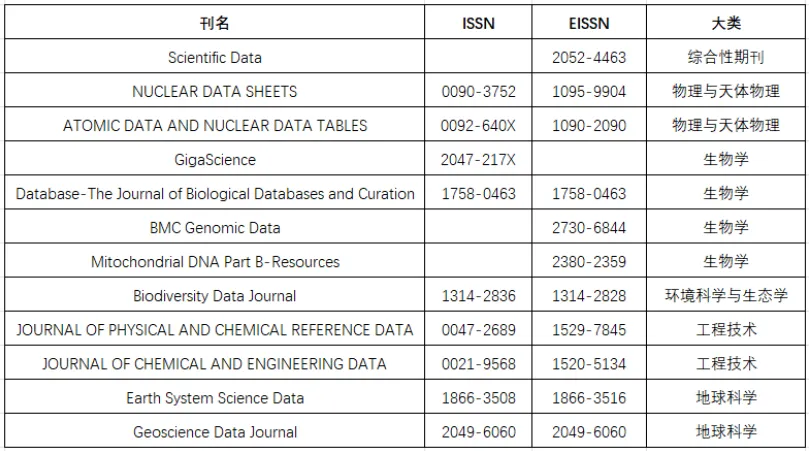Screen dimensions: 809x451
Task: Select the 环境科学与生态学 category cell
Action: [725, 295]
